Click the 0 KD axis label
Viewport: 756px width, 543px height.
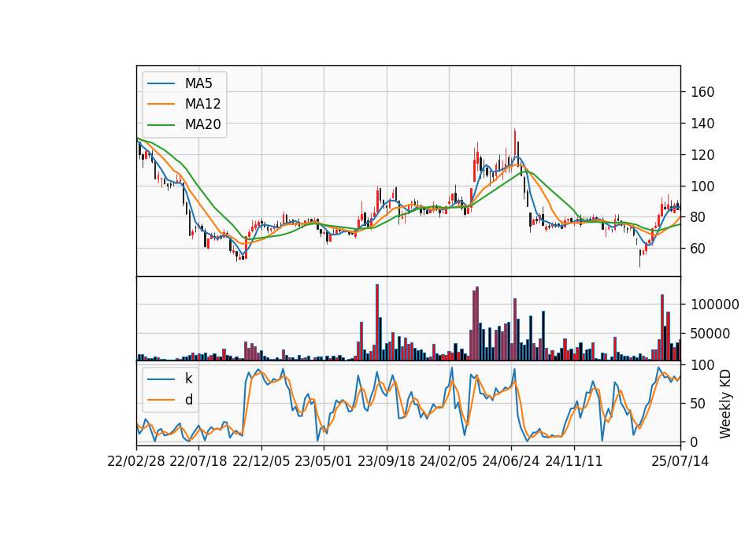tap(695, 441)
